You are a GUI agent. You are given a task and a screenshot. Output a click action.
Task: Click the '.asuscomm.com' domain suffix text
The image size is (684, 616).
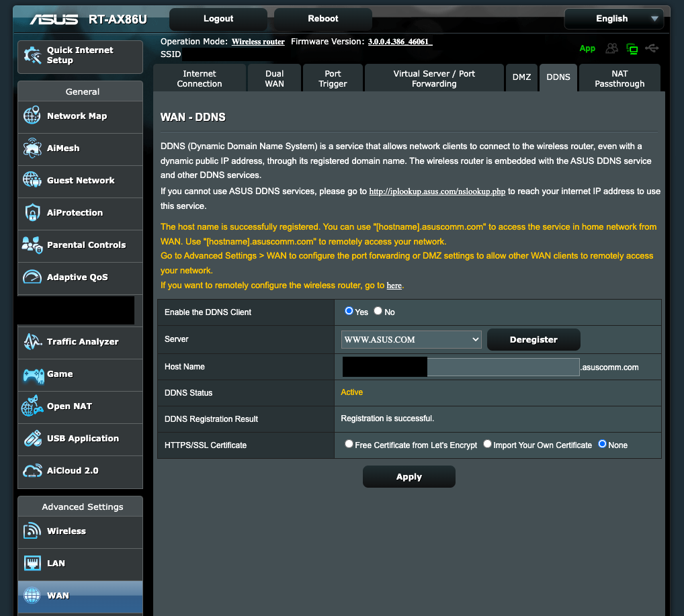pyautogui.click(x=609, y=367)
